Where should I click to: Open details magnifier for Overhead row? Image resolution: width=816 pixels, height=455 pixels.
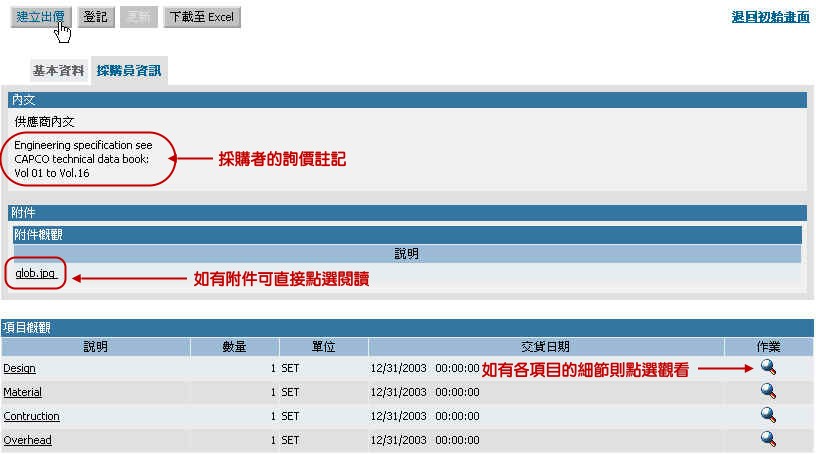[x=768, y=439]
